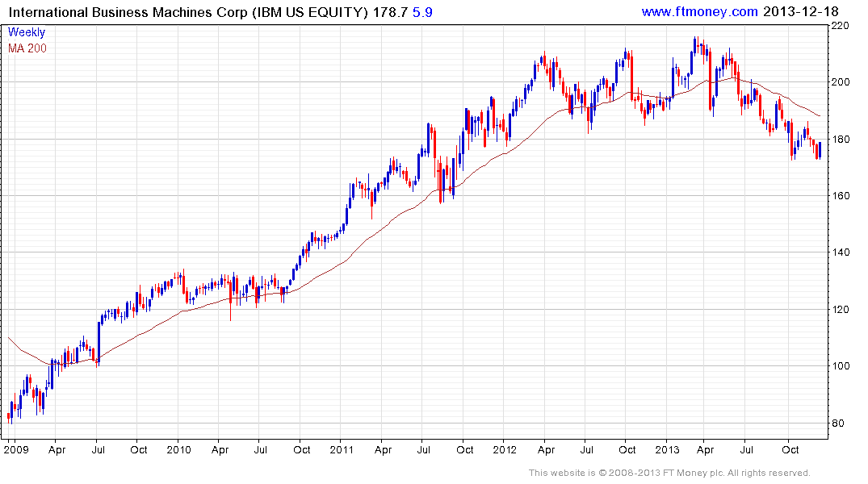
Task: Click the 120 price axis label
Action: 841,309
